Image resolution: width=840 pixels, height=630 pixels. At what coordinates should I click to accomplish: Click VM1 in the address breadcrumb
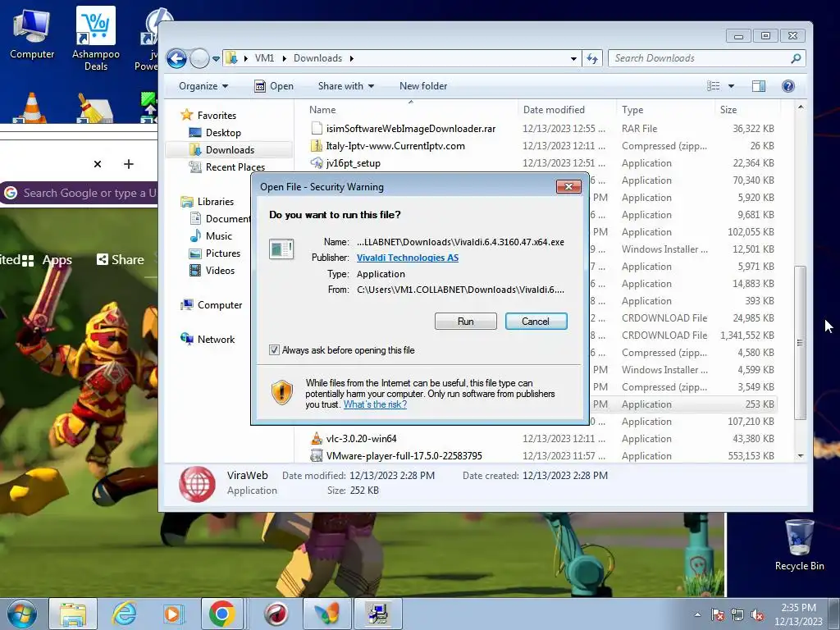264,58
